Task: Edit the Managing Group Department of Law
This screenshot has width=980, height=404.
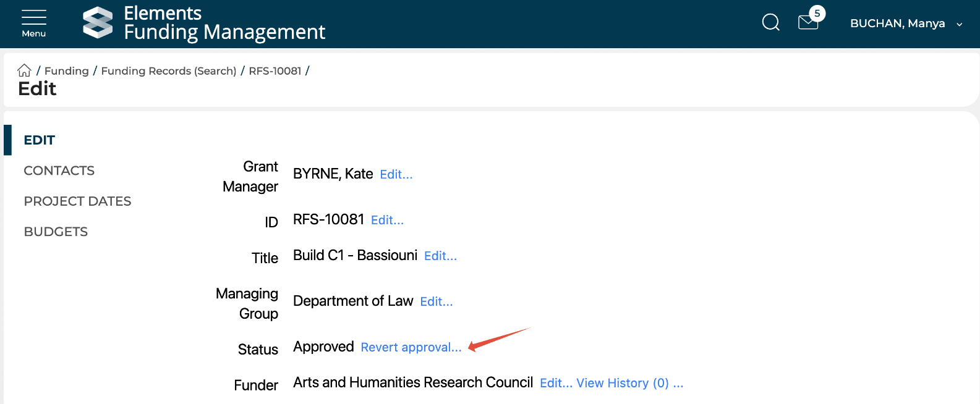Action: [436, 302]
